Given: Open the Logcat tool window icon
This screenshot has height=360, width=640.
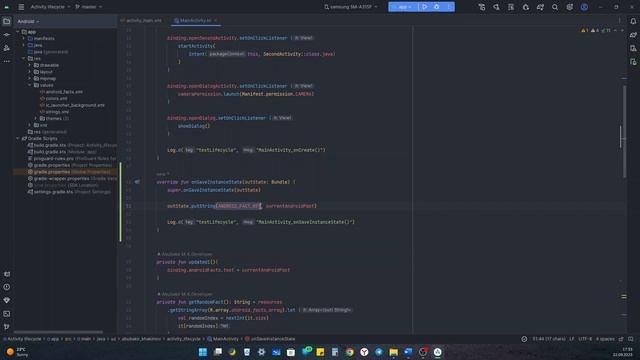Looking at the screenshot, I should (x=7, y=274).
